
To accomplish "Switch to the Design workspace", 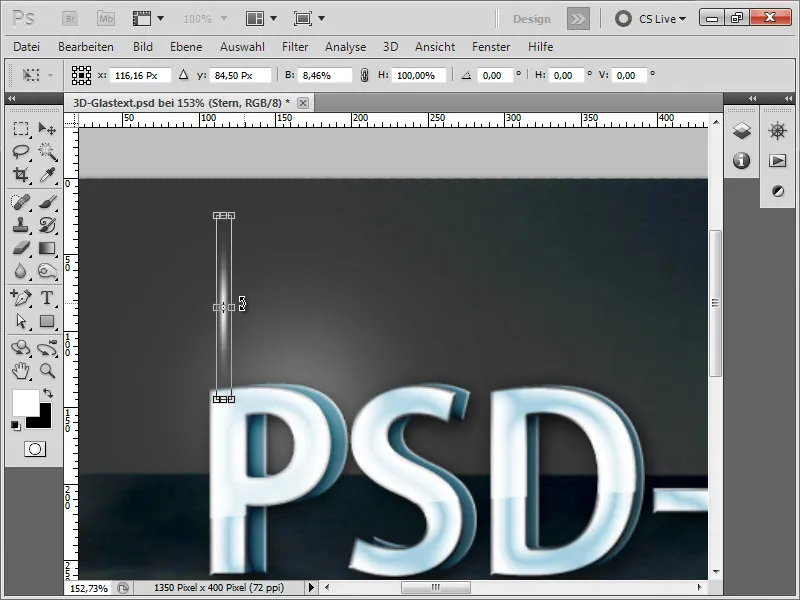I will (532, 19).
